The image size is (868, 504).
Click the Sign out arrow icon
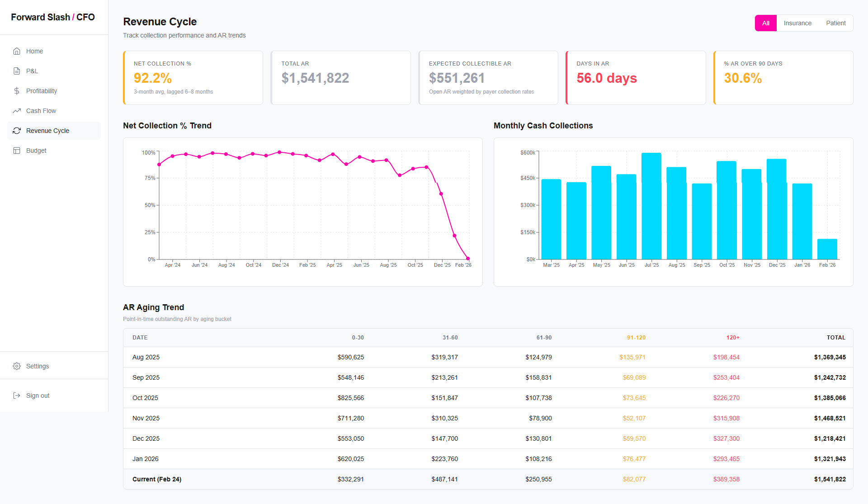[x=17, y=396]
